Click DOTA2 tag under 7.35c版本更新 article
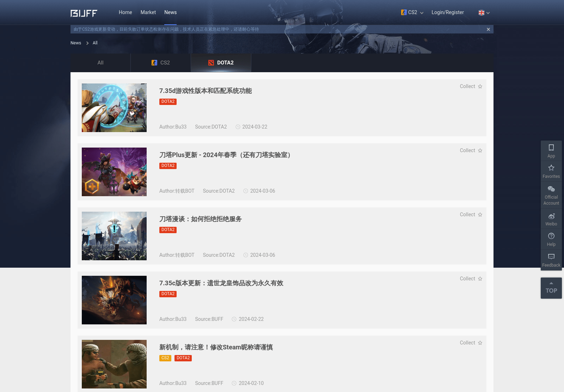 pos(168,294)
